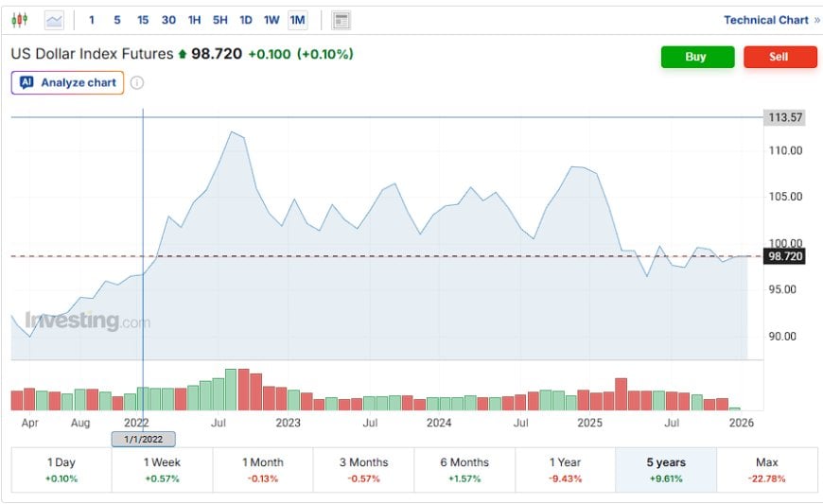Switch chart to 1H interval
Image resolution: width=823 pixels, height=504 pixels.
point(194,21)
